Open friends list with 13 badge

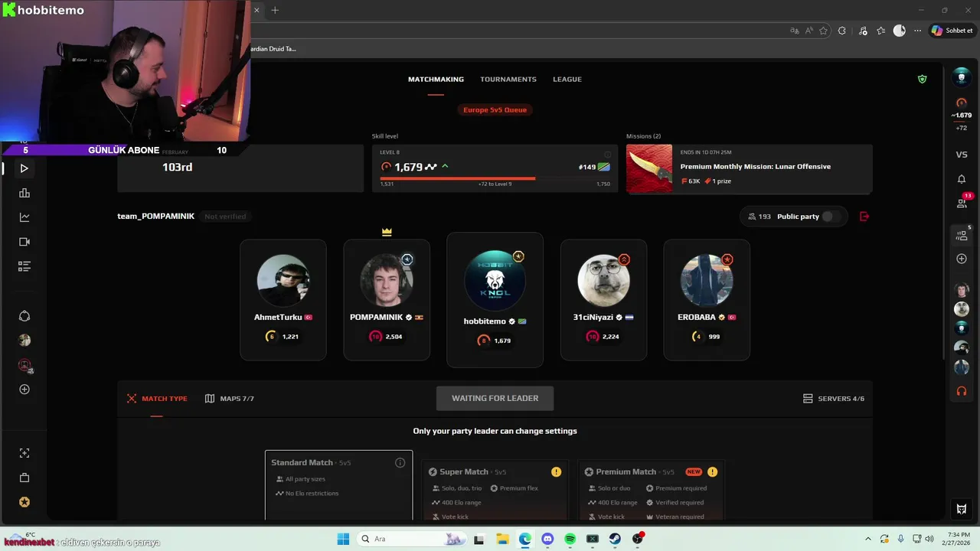(962, 203)
